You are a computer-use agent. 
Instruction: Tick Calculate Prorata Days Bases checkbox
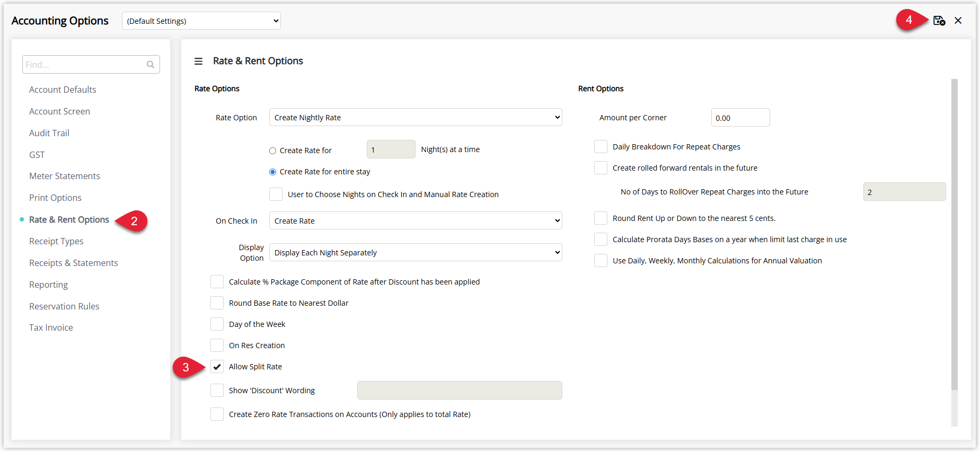(601, 240)
